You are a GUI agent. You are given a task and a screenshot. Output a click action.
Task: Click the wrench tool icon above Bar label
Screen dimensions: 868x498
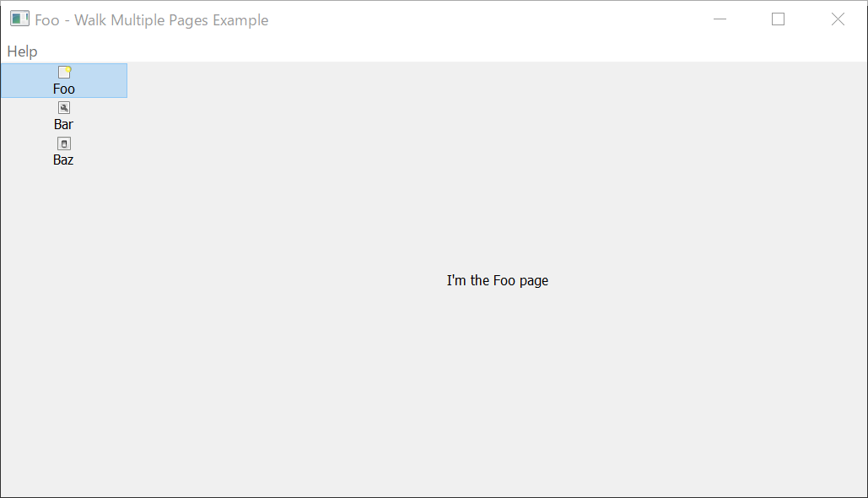pyautogui.click(x=63, y=107)
